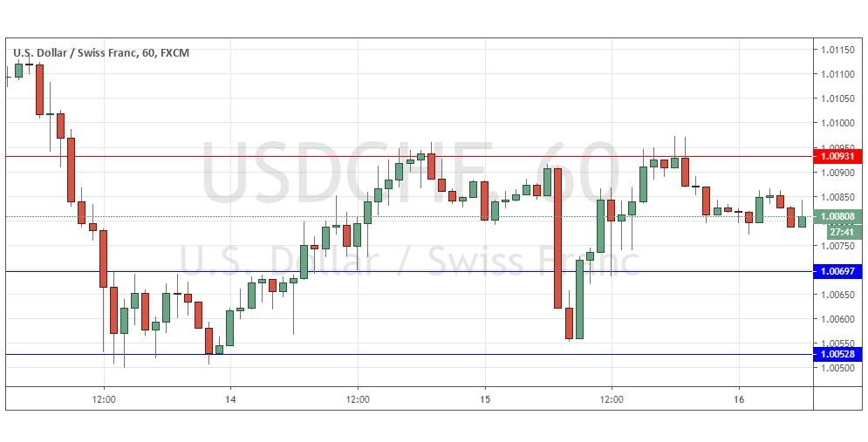Click the 1.01150 price axis label

[837, 49]
